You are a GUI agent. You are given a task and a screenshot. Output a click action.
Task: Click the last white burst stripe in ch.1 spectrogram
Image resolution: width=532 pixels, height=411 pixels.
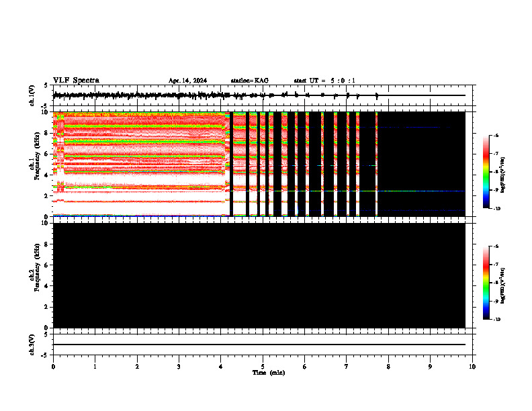377,164
